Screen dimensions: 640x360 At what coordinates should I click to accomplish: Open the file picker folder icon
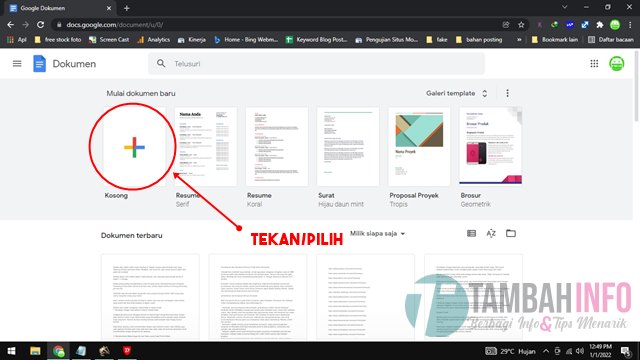coord(511,233)
